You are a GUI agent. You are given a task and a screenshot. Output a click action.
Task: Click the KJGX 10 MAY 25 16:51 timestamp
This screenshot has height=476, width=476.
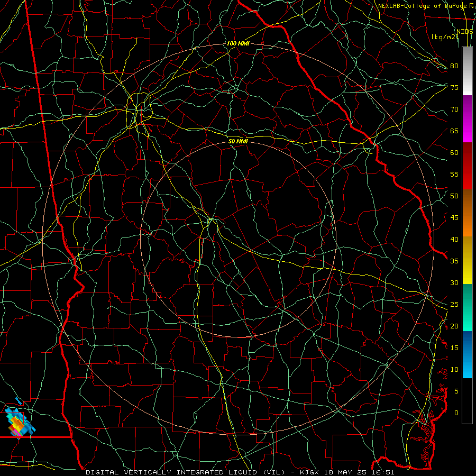tap(347, 472)
